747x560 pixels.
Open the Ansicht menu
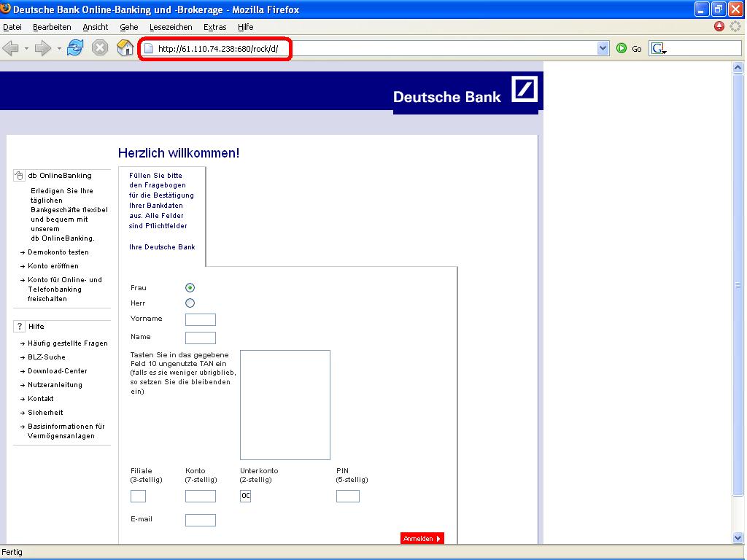click(96, 27)
